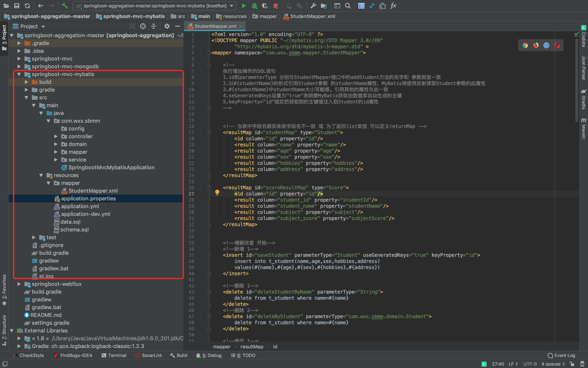
Task: Expand the controller package
Action: click(56, 136)
